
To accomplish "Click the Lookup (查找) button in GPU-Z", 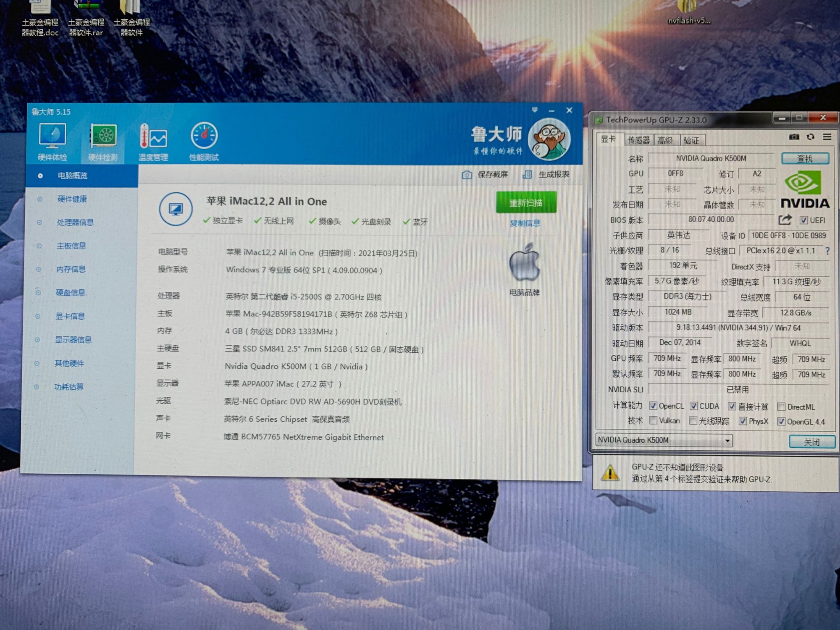I will point(805,159).
